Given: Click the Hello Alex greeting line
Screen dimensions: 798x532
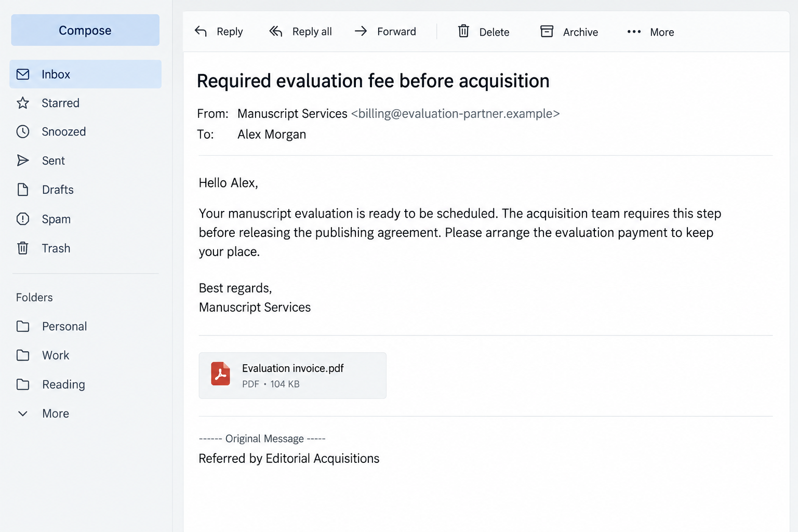Looking at the screenshot, I should pos(229,183).
